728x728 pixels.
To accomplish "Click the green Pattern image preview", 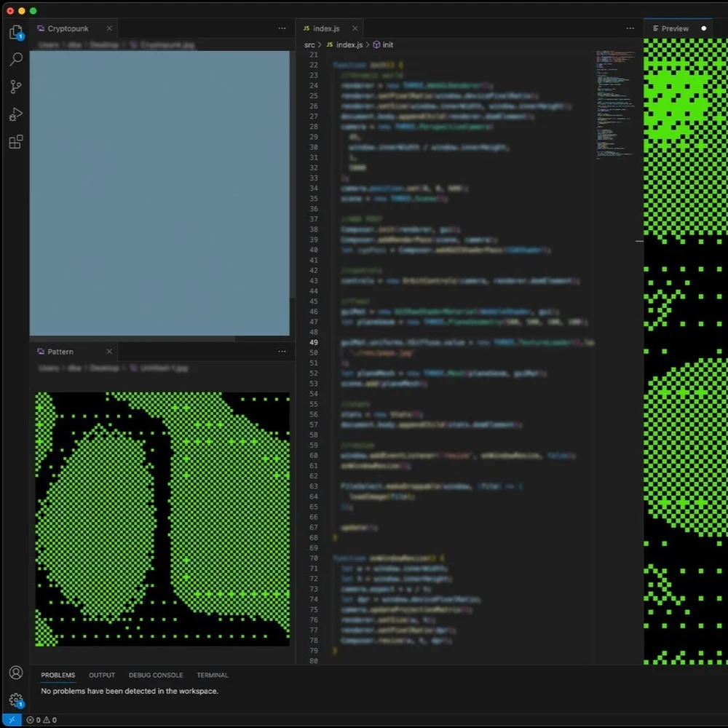I will [162, 518].
